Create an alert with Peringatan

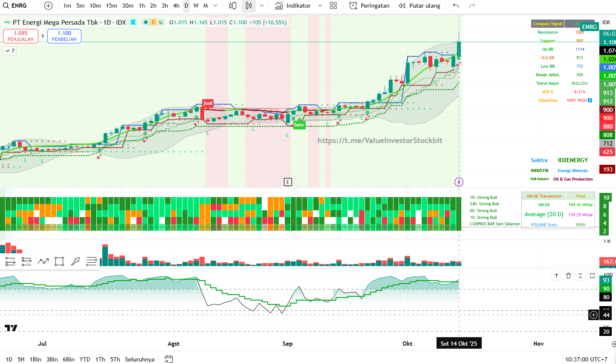tap(369, 6)
